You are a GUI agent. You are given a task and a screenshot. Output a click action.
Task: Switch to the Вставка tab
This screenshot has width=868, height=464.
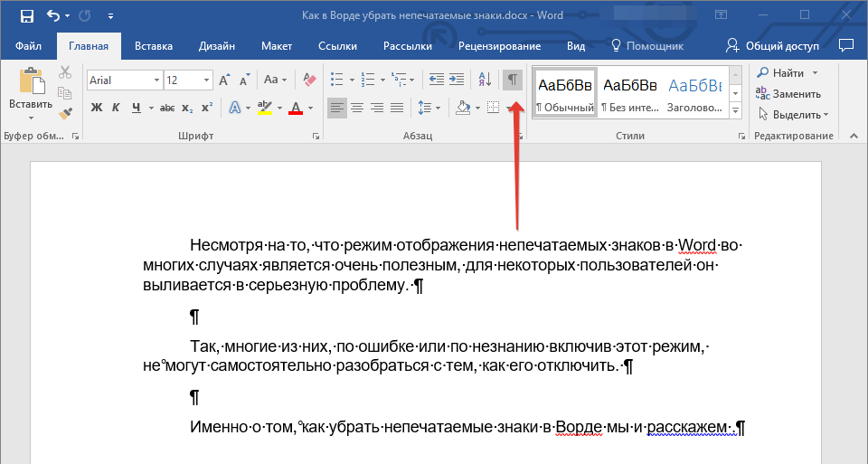coord(154,46)
